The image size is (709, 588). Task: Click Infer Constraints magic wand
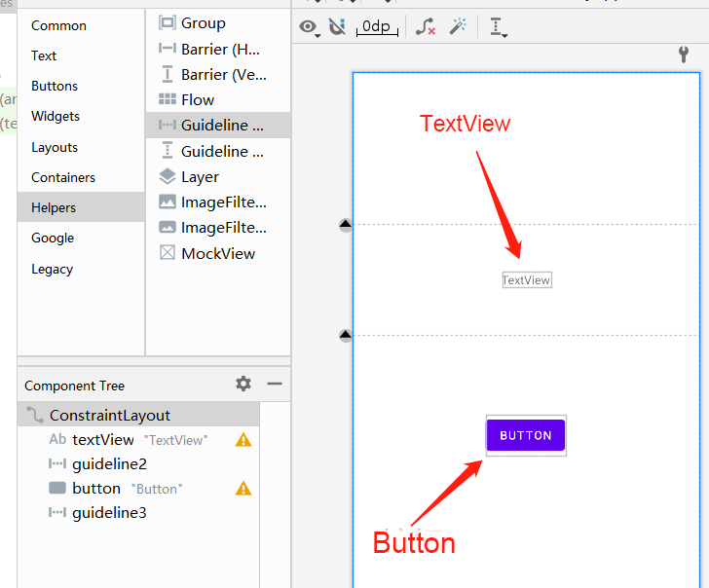click(x=458, y=26)
